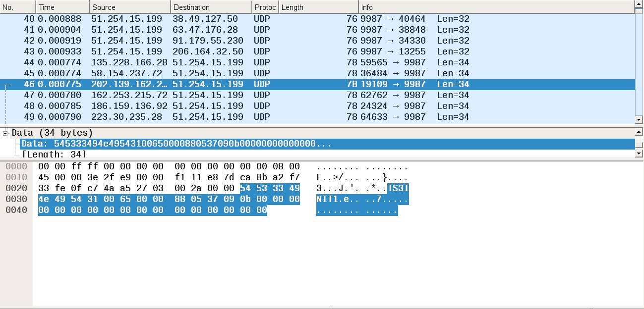Click the Info column header
The image size is (644, 309).
496,7
